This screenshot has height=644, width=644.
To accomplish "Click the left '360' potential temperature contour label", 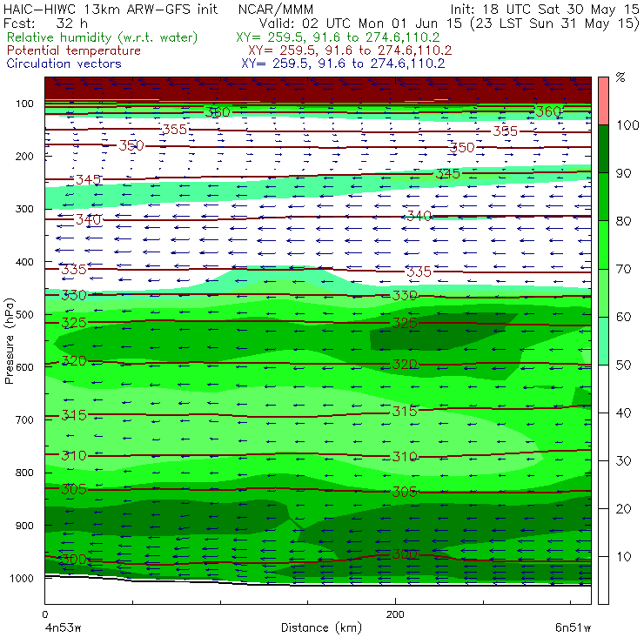I will click(218, 112).
